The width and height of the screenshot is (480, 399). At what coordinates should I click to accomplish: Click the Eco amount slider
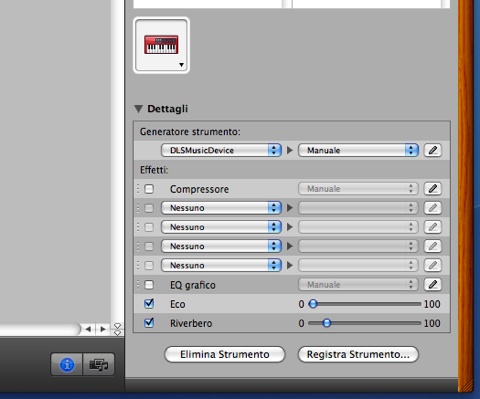364,304
